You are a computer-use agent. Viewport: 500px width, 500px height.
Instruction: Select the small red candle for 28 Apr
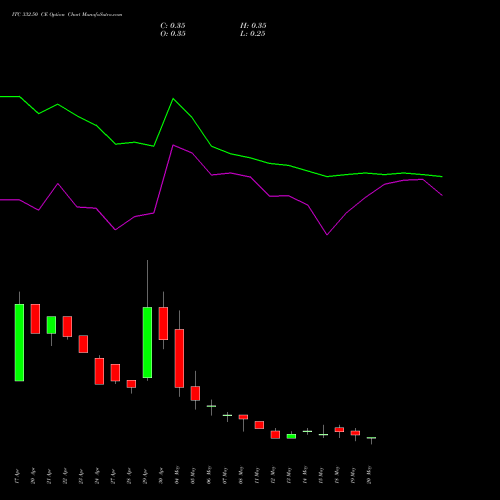tap(131, 384)
